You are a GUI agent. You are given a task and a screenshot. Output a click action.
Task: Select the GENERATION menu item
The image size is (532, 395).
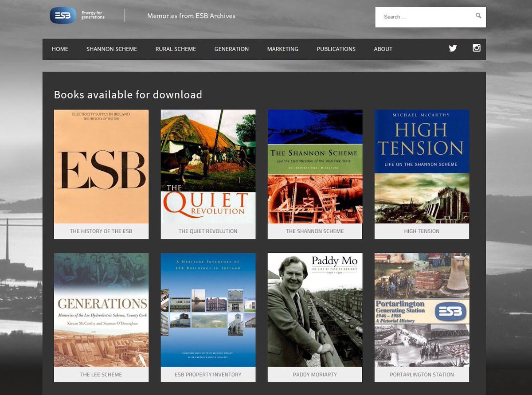tap(231, 49)
